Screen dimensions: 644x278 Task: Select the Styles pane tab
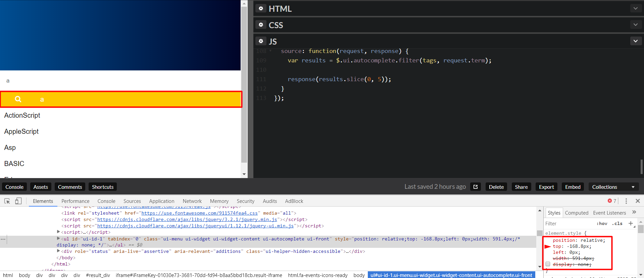[554, 213]
